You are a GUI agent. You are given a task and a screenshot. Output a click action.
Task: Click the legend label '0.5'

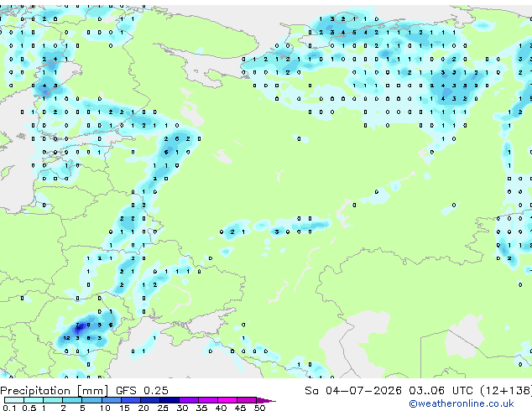coord(29,408)
